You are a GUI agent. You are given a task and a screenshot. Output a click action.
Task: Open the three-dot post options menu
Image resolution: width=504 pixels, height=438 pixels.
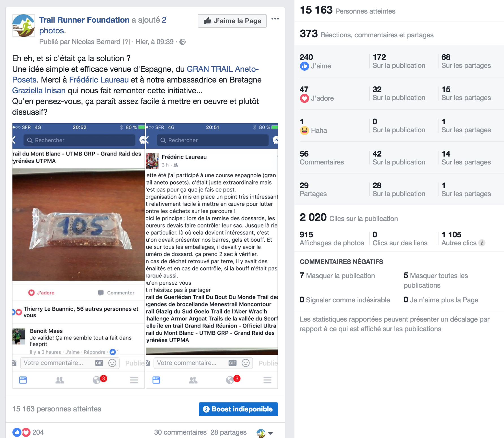275,19
